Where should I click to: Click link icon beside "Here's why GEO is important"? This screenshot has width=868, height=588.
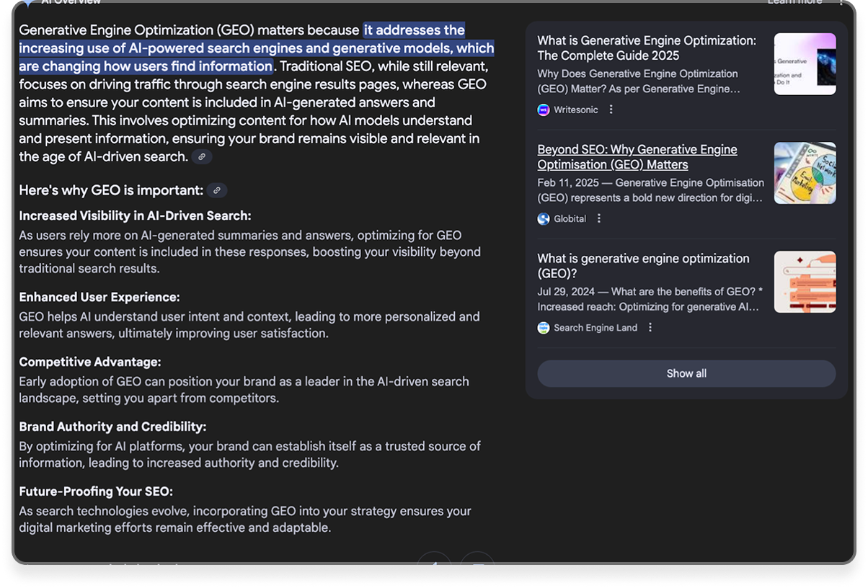point(216,190)
